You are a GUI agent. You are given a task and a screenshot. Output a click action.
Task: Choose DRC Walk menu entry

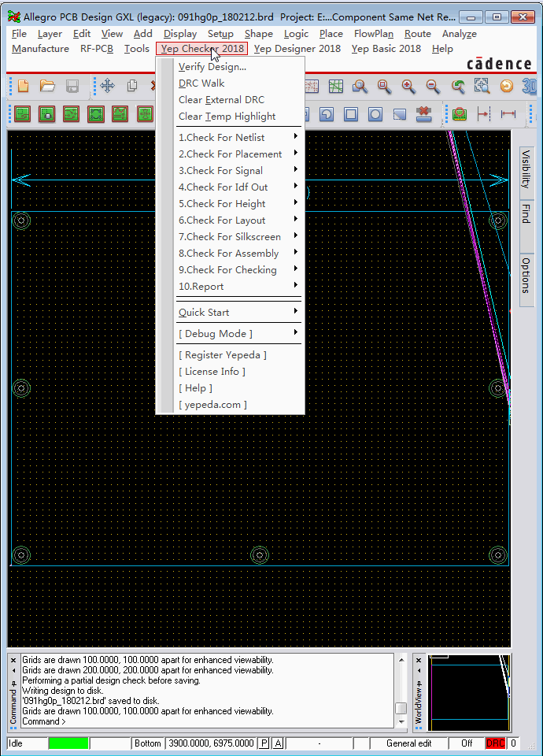tap(238, 83)
